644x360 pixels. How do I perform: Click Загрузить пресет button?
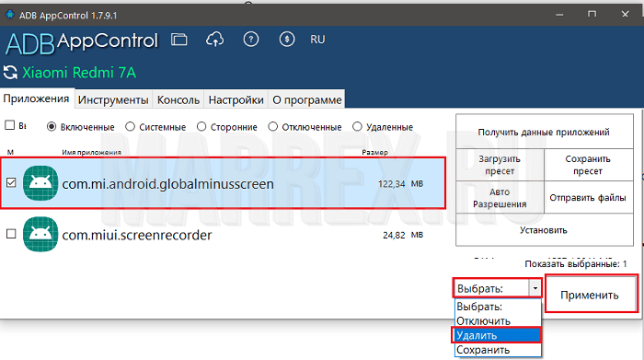(500, 165)
